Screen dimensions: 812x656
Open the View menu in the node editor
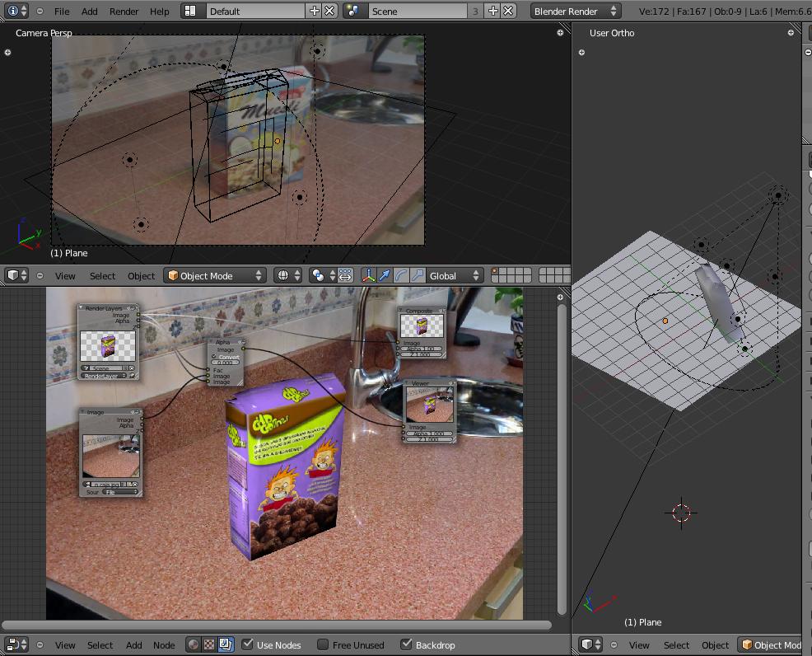click(x=65, y=645)
